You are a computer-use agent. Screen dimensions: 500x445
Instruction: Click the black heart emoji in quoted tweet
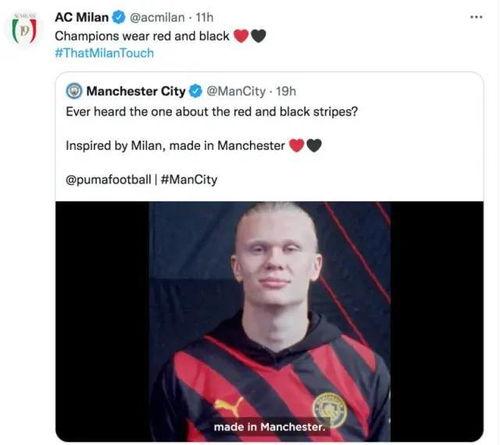click(x=314, y=145)
